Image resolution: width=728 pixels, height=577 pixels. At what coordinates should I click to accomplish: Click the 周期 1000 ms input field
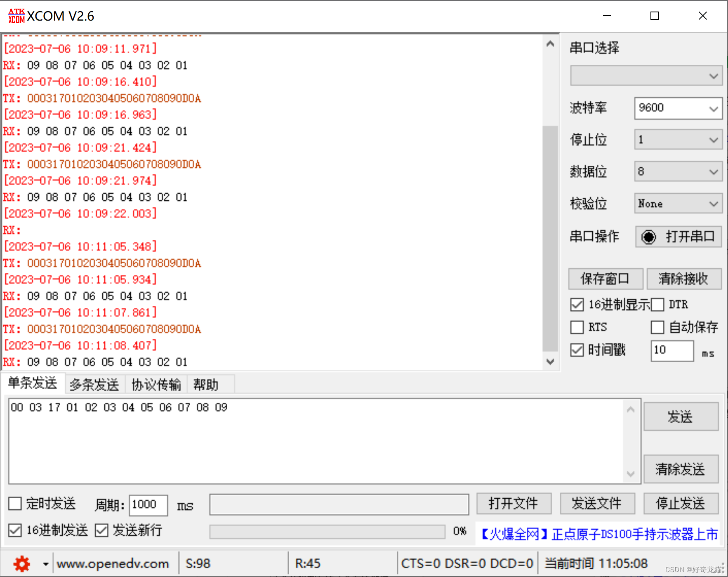coord(148,505)
